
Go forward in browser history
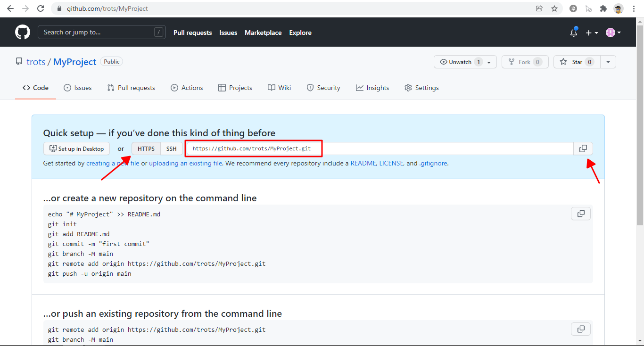[25, 8]
